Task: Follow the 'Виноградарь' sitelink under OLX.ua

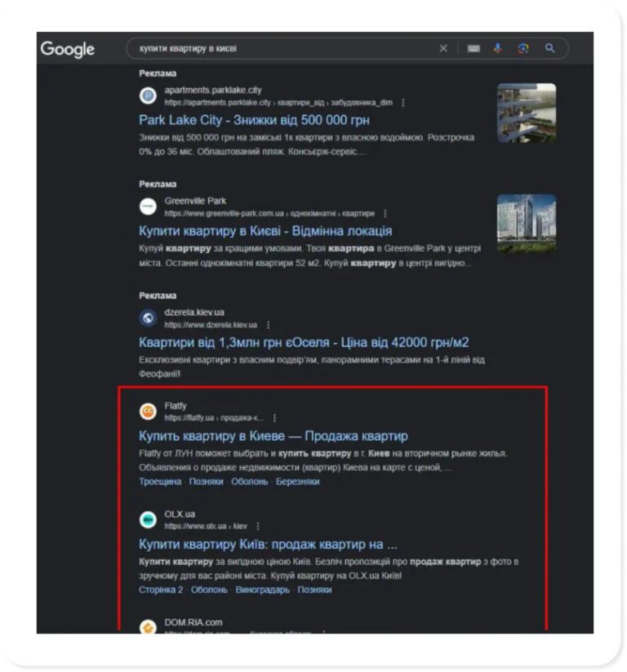Action: tap(262, 590)
